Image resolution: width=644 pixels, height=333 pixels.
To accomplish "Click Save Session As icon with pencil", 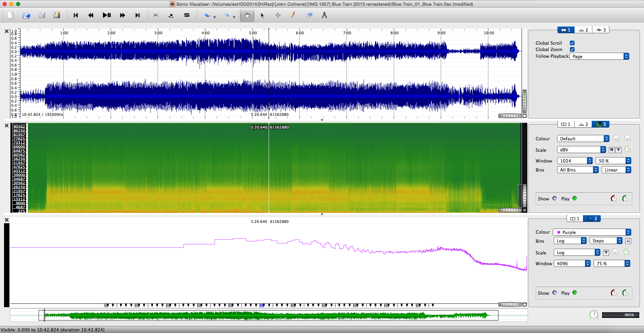I will [57, 15].
